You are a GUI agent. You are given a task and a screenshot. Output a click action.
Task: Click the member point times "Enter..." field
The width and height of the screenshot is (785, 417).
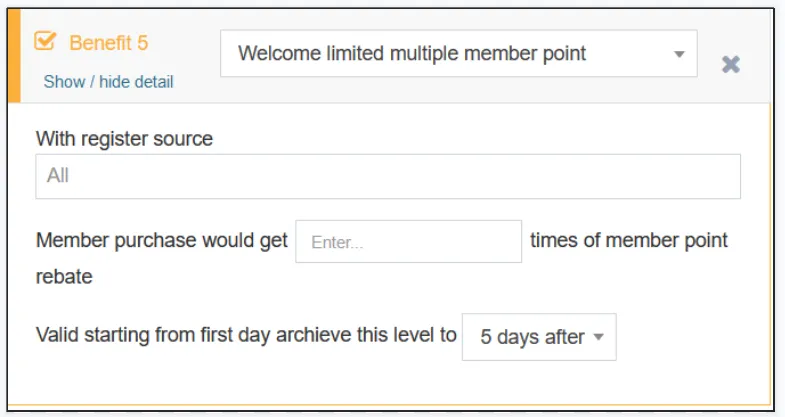pos(408,242)
